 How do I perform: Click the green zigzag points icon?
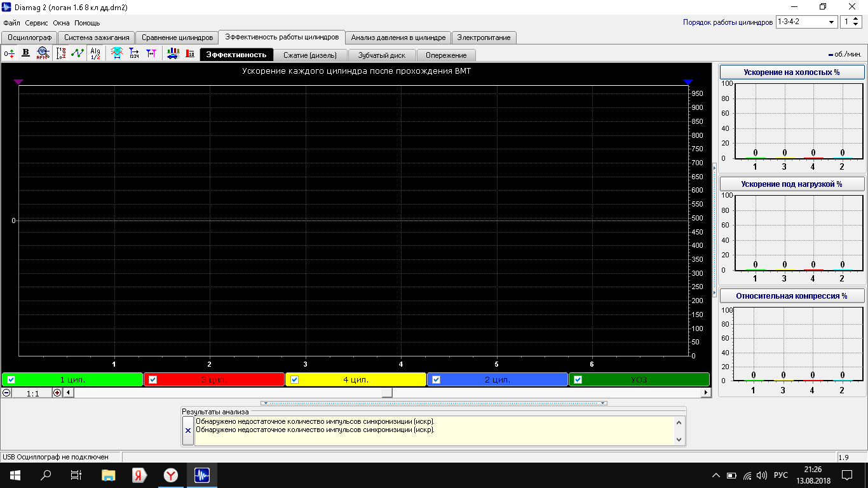pos(78,53)
